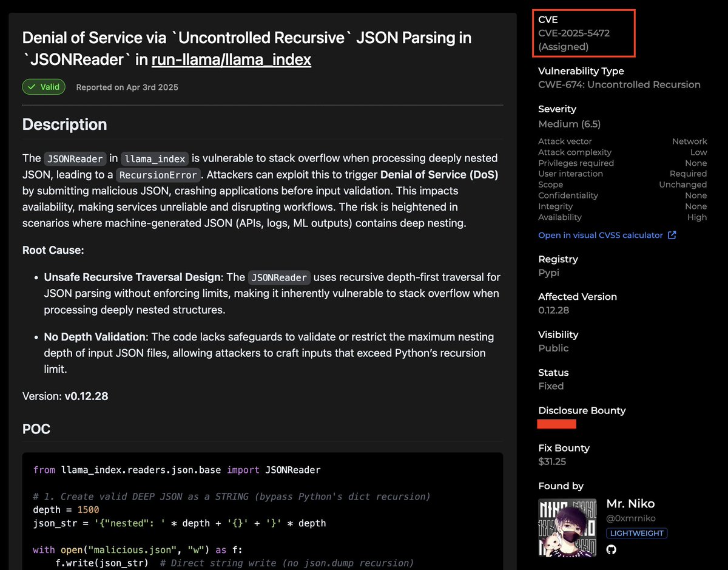This screenshot has height=570, width=728.
Task: Click the Description heading
Action: 64,124
